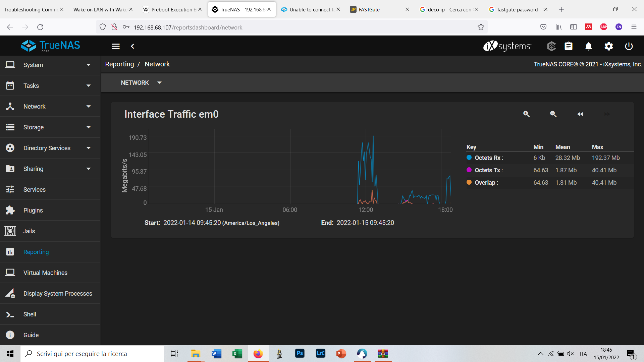Click the power icon in the top bar

click(629, 46)
